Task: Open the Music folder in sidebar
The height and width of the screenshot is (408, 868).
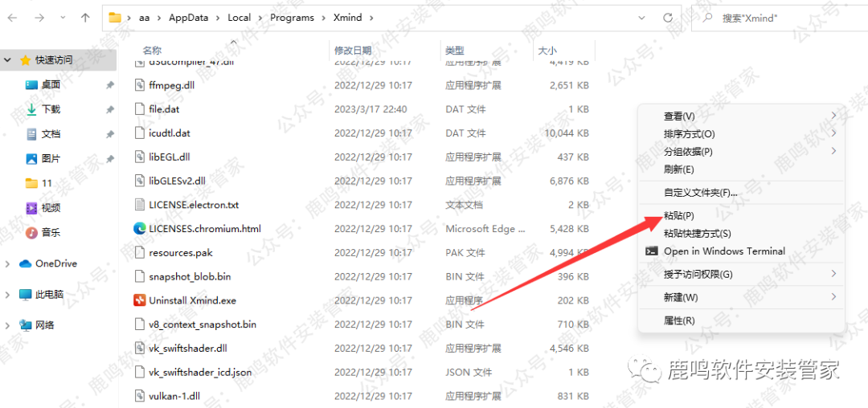Action: 50,232
